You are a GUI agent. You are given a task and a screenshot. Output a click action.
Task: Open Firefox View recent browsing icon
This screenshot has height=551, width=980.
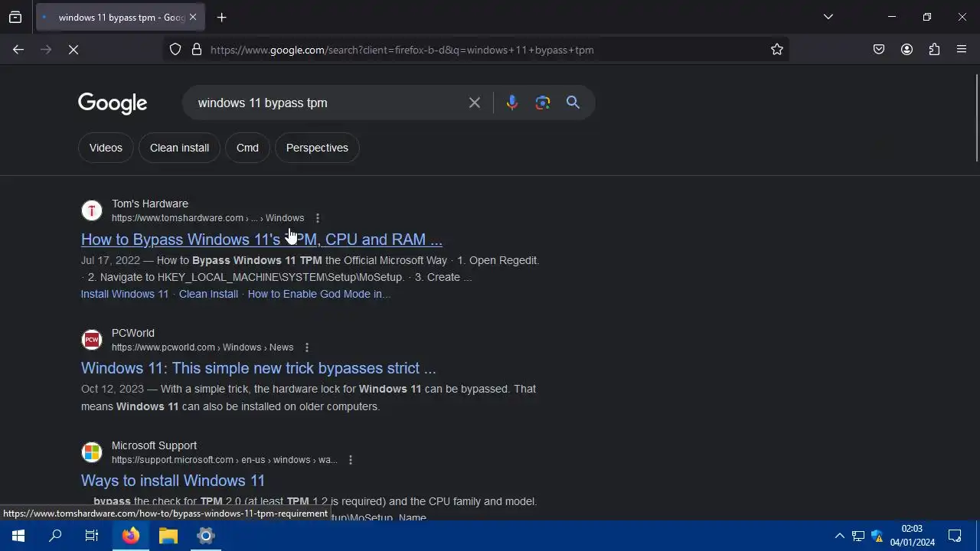point(15,17)
